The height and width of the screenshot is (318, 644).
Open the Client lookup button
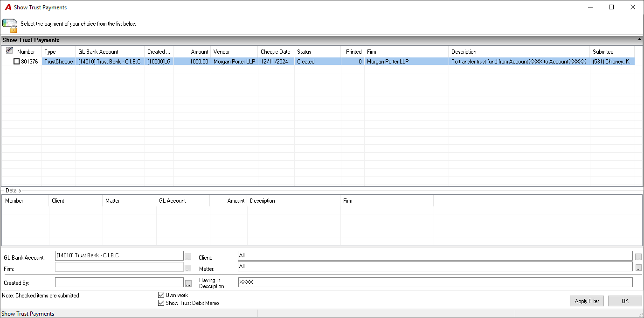tap(638, 256)
